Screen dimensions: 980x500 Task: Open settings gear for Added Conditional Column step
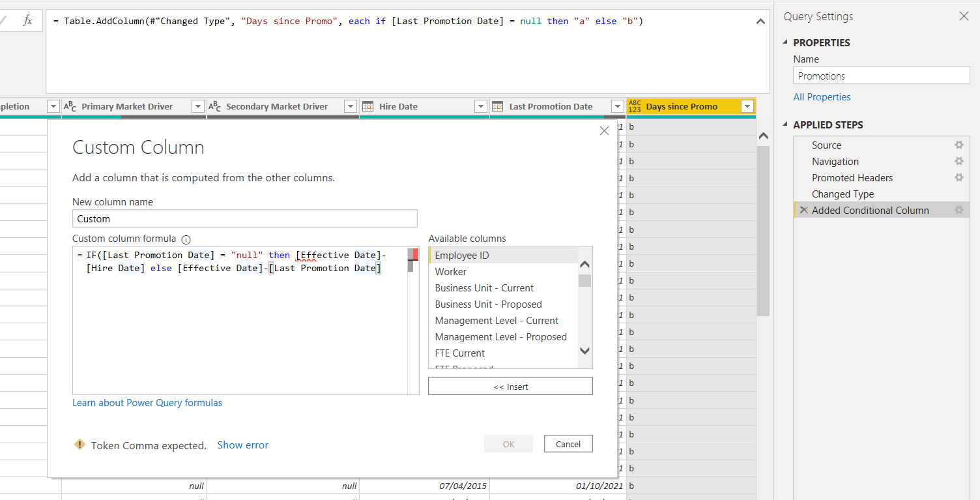pyautogui.click(x=959, y=210)
